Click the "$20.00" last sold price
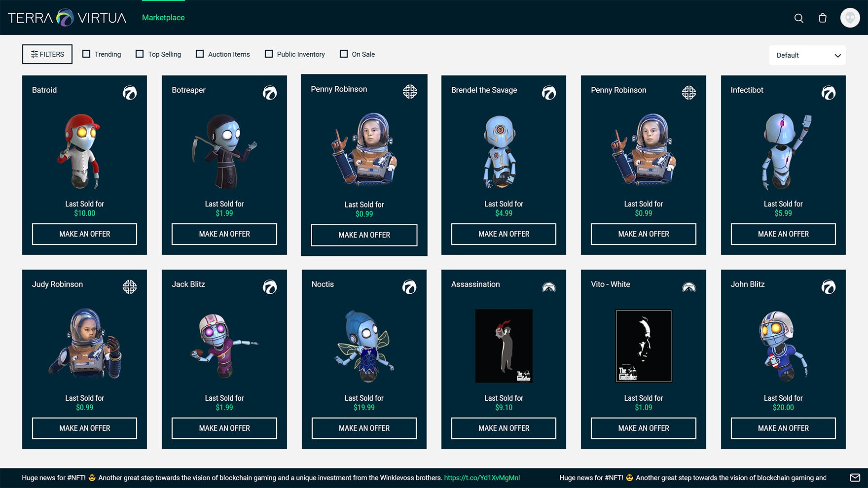The height and width of the screenshot is (488, 868). click(783, 408)
